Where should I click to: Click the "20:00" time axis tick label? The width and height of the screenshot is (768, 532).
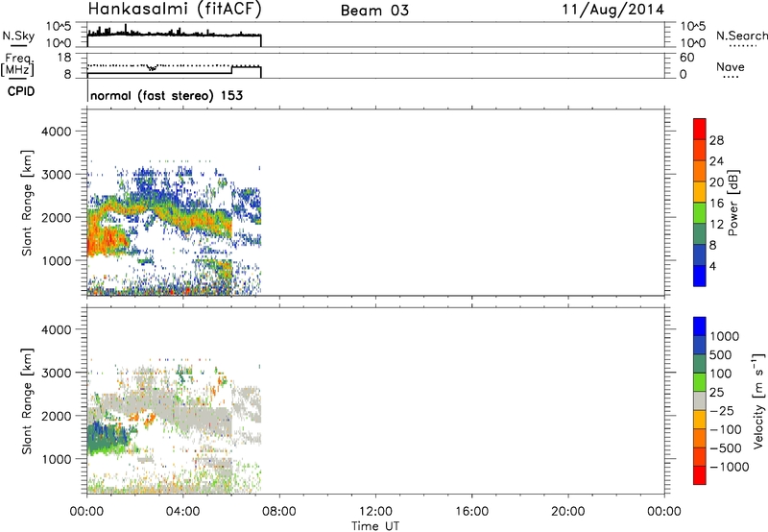point(568,512)
